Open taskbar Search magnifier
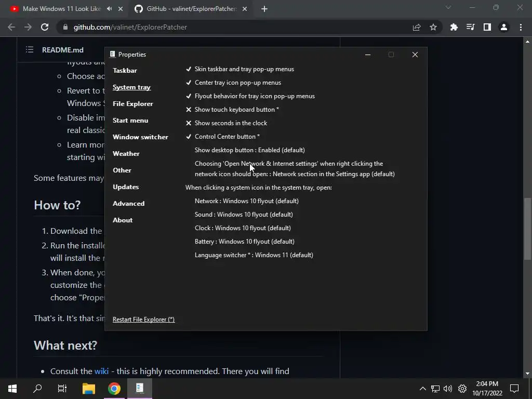This screenshot has height=399, width=532. 37,389
